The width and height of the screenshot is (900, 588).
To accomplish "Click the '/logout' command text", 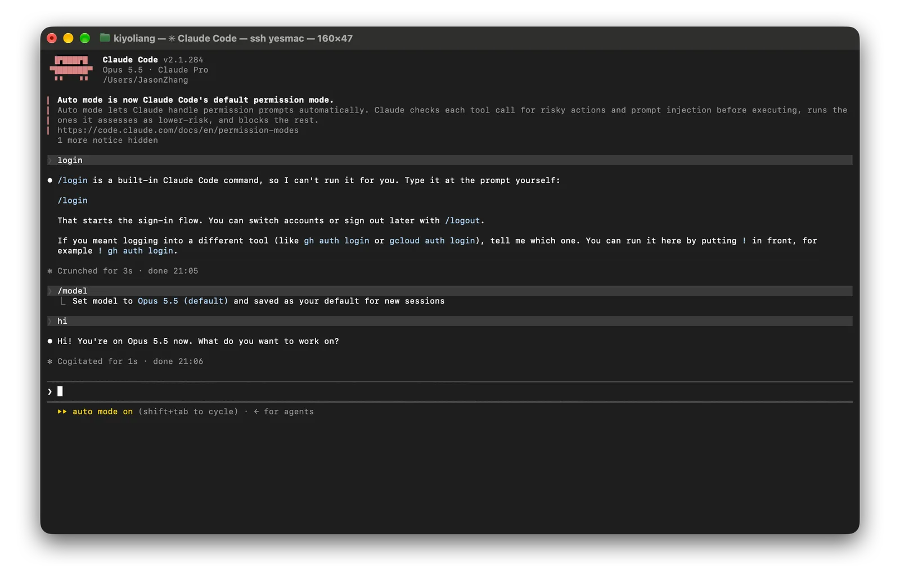I will [462, 221].
